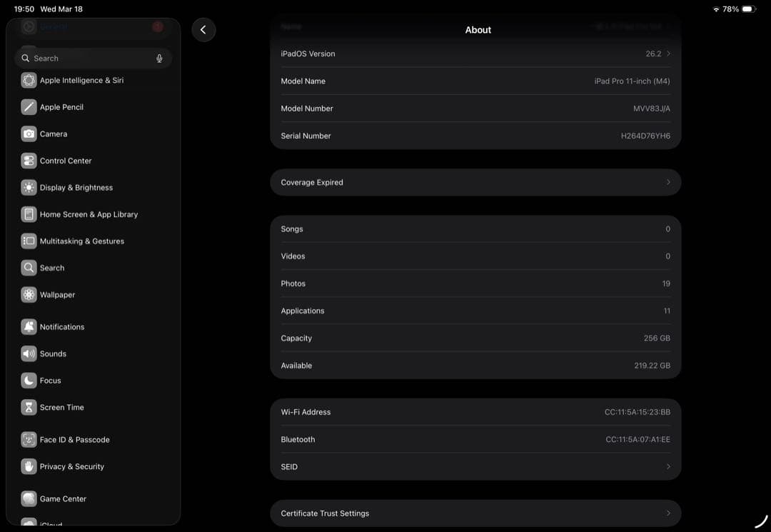Tap the microphone dictation icon in search
Image resolution: width=771 pixels, height=532 pixels.
pyautogui.click(x=159, y=58)
